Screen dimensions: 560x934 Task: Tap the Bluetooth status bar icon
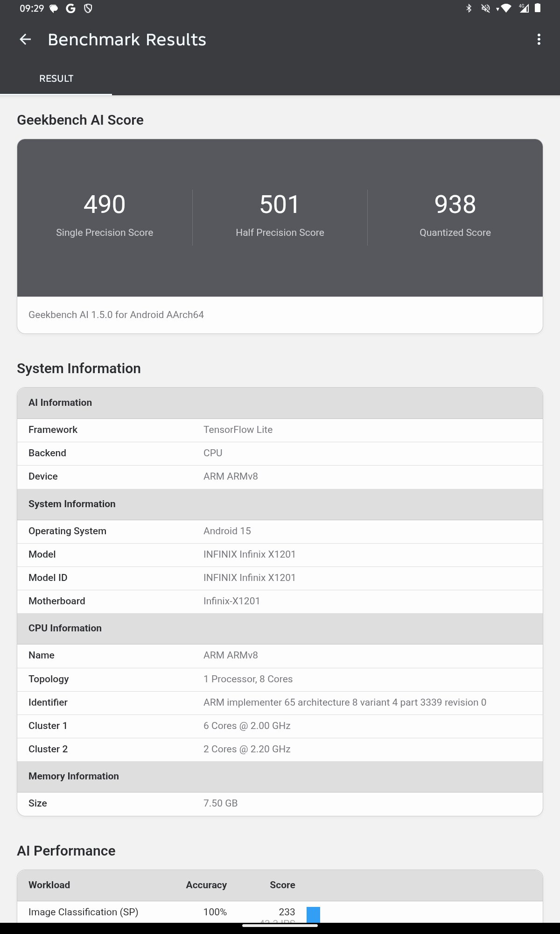pyautogui.click(x=469, y=8)
